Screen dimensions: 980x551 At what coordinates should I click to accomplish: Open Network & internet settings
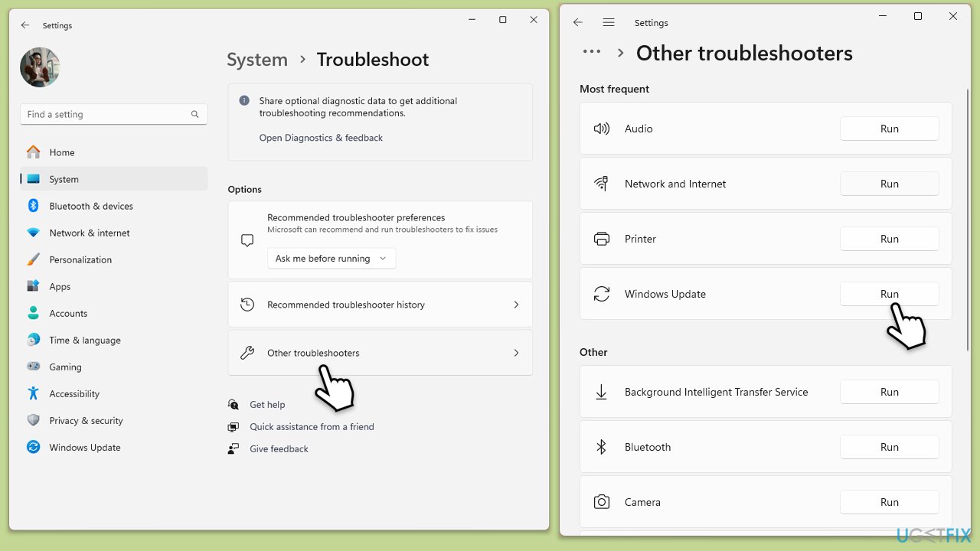click(x=113, y=233)
